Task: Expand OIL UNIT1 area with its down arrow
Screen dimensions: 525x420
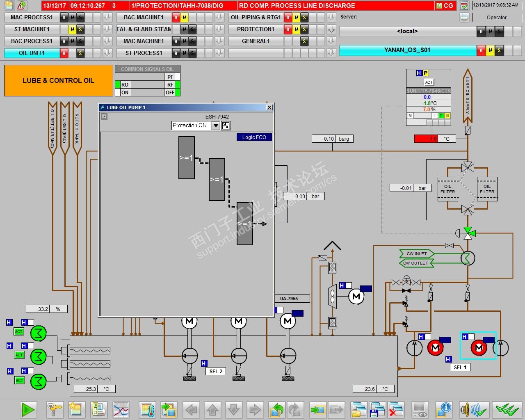Action: [107, 53]
